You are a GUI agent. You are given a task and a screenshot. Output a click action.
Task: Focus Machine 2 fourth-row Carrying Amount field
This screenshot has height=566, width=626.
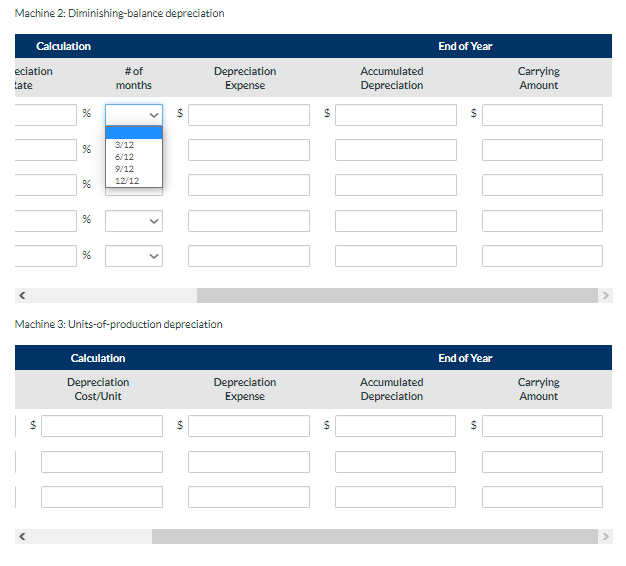[542, 221]
